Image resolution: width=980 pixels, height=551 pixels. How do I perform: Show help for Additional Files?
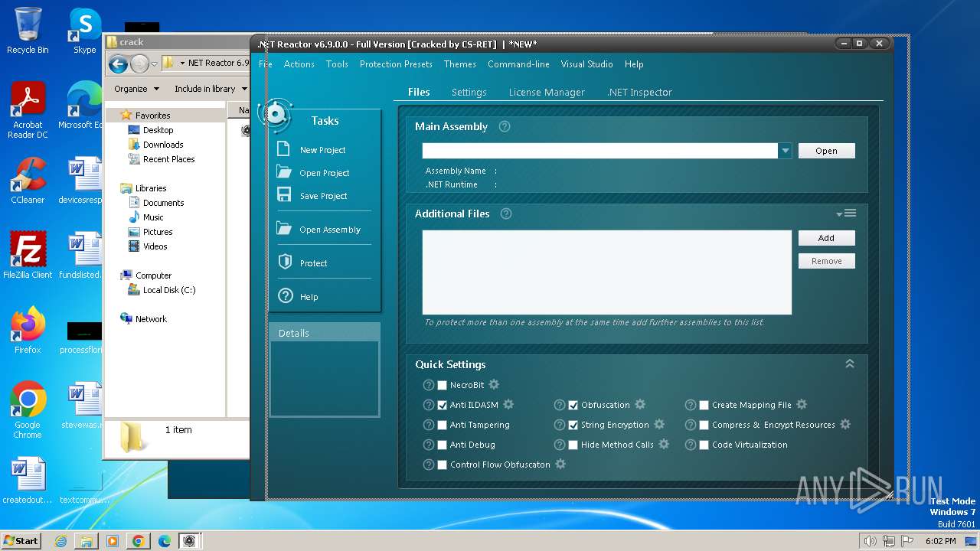click(x=506, y=214)
